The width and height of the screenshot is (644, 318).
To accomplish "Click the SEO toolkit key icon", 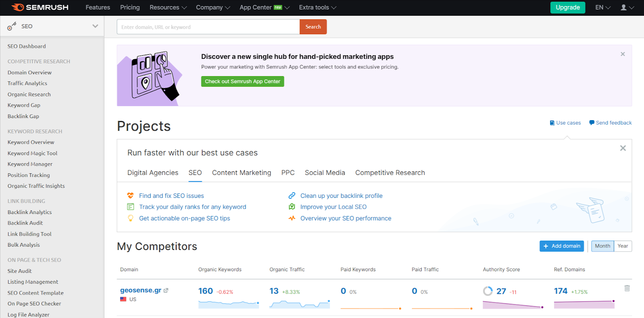I will coord(12,26).
